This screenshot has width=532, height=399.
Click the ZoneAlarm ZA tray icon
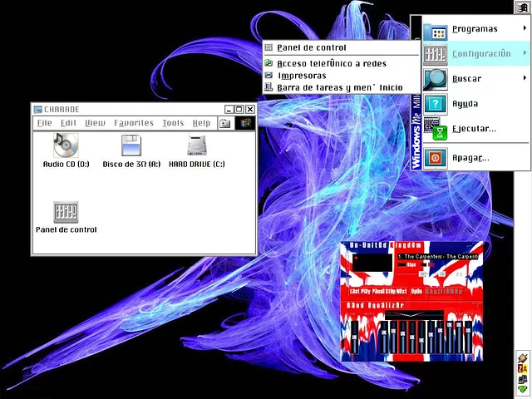pos(523,368)
